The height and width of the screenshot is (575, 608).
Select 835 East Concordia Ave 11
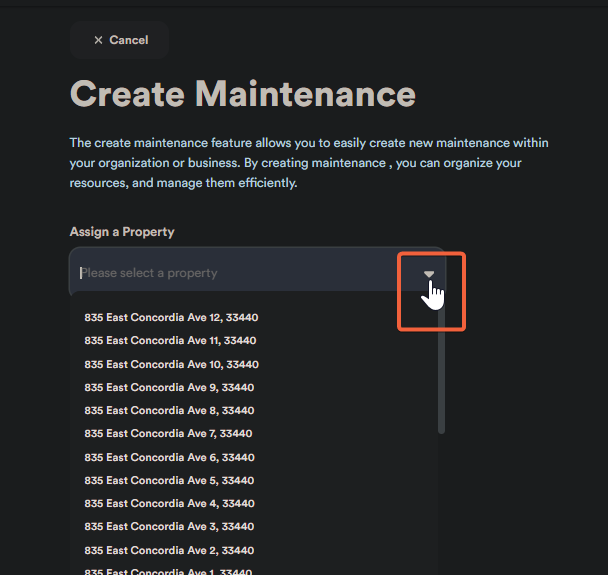coord(171,341)
